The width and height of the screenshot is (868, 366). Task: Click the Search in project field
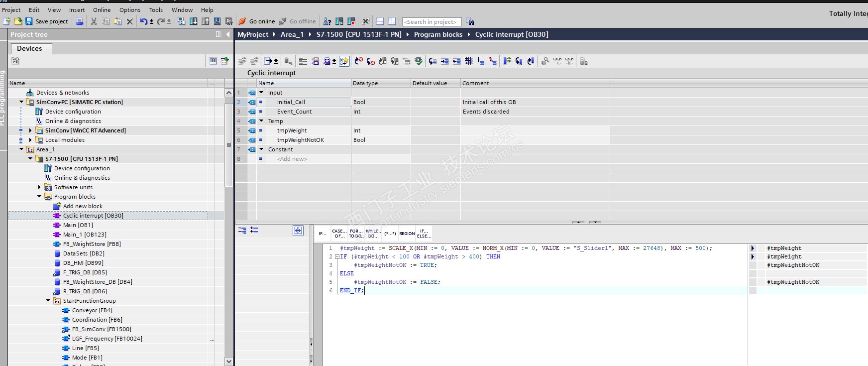pyautogui.click(x=432, y=22)
